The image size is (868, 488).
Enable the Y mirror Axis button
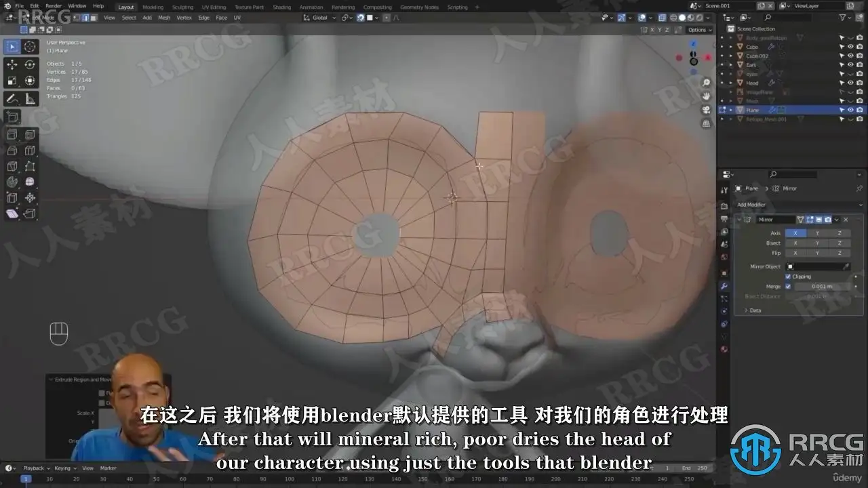[817, 233]
